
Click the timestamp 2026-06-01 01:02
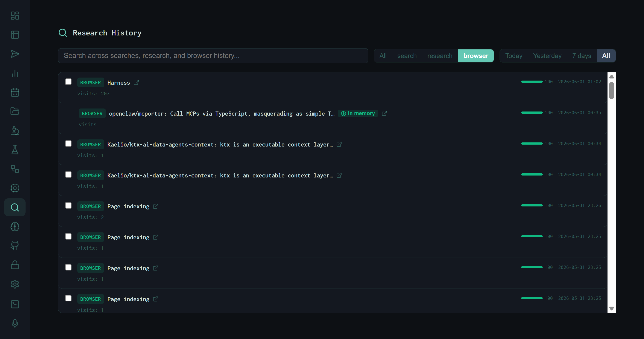580,82
